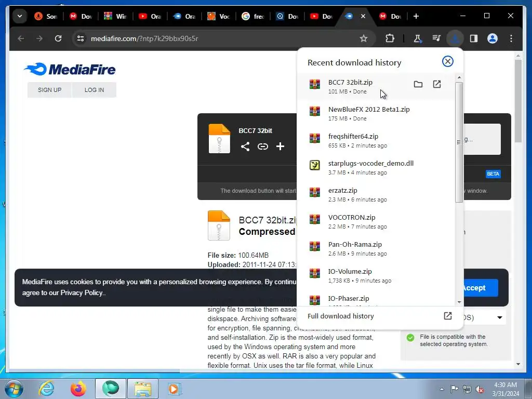Image resolution: width=532 pixels, height=399 pixels.
Task: Click the LOG IN button
Action: (x=95, y=90)
